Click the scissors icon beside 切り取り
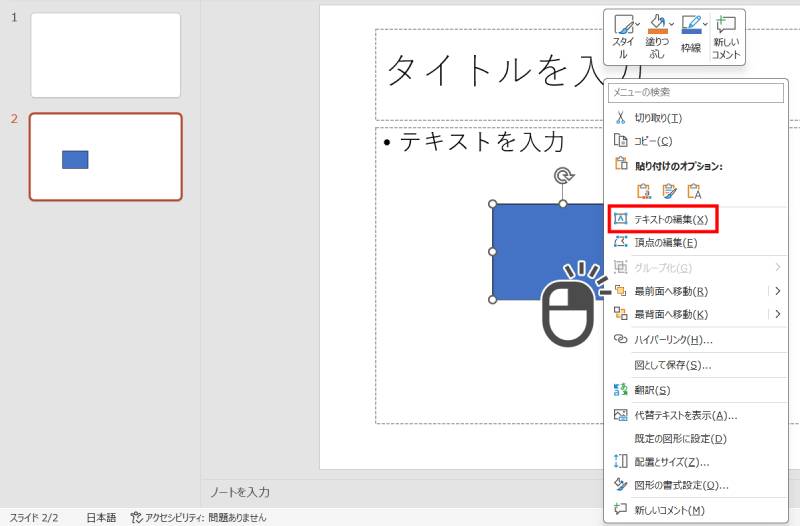The height and width of the screenshot is (526, 800). point(620,118)
